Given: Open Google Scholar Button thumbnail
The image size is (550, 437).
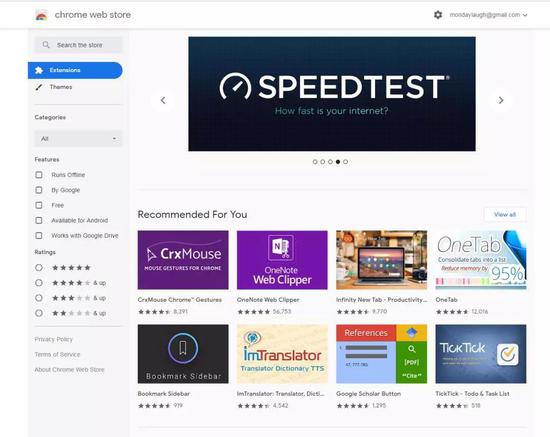Looking at the screenshot, I should pos(381,354).
